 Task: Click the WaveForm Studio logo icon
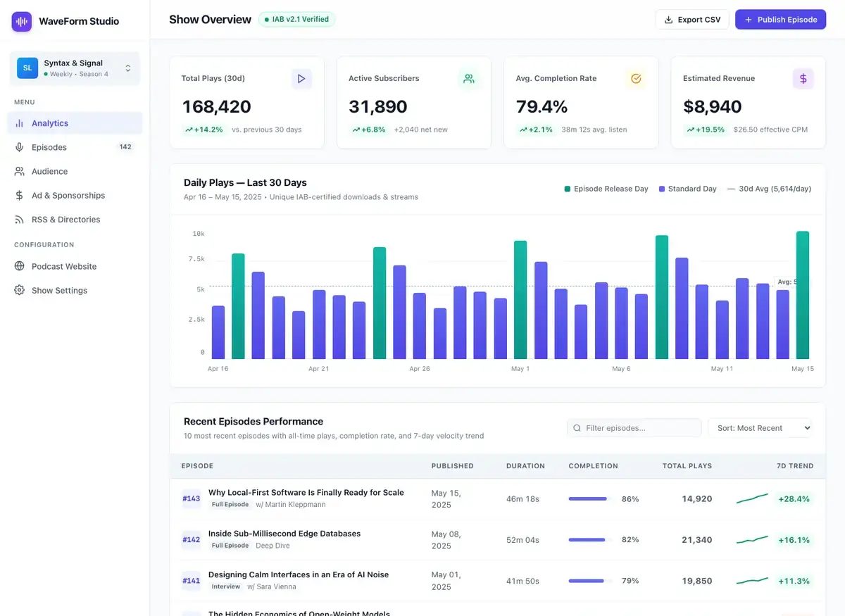(x=22, y=21)
